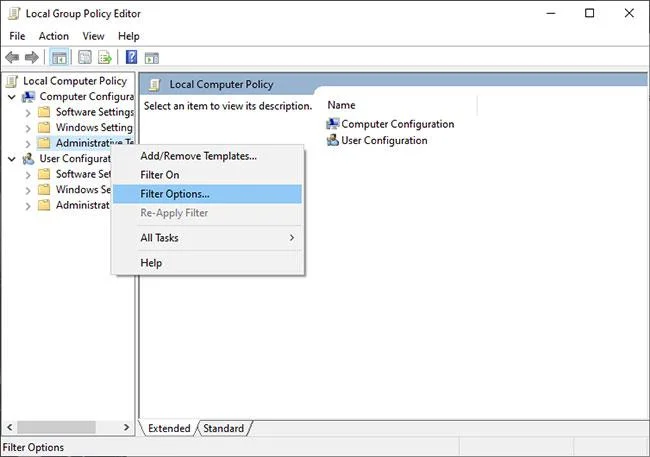Viewport: 650px width, 457px height.
Task: Switch to the Extended tab
Action: [x=169, y=428]
